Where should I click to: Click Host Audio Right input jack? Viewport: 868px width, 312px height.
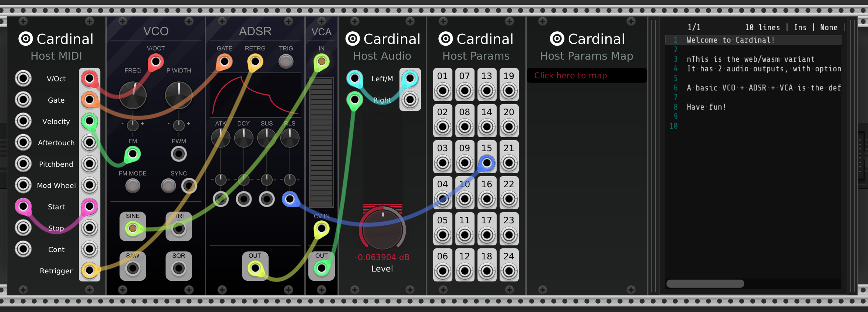(355, 99)
